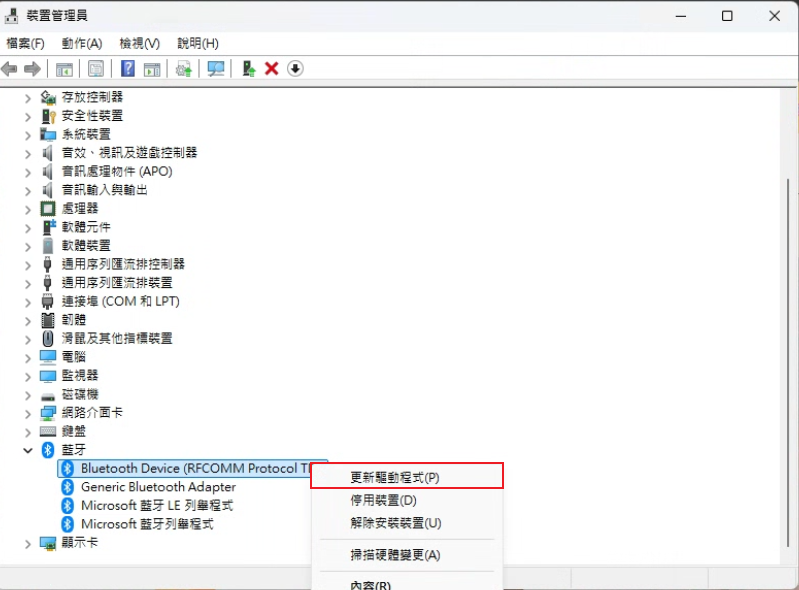Click the show/hide console tree toolbar icon

[64, 69]
